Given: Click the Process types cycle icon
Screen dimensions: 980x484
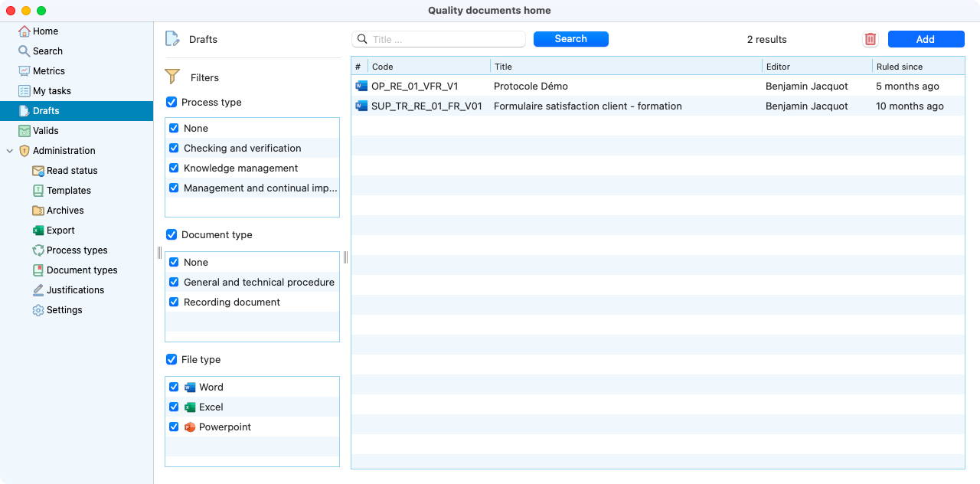Looking at the screenshot, I should click(38, 250).
